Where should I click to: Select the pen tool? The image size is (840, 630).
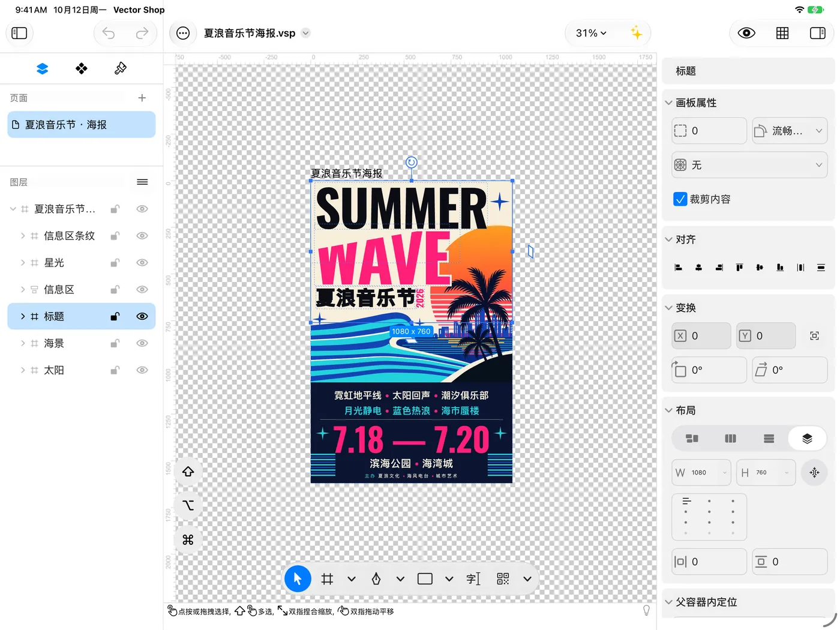(376, 579)
